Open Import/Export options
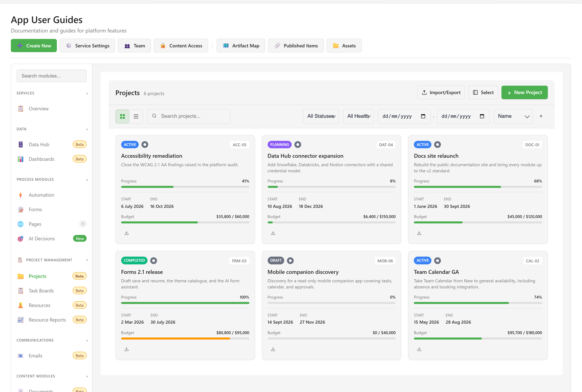 [441, 93]
